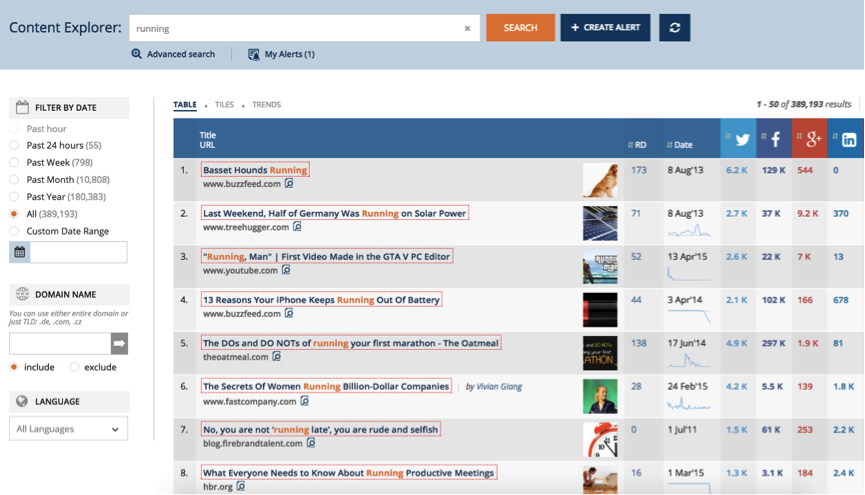Click the 9.2 K Google+ shares value
Image resolution: width=865 pixels, height=495 pixels.
(808, 213)
